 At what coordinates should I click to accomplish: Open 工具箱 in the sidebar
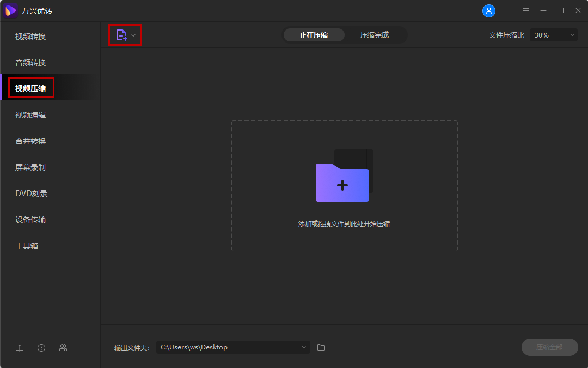[x=27, y=246]
